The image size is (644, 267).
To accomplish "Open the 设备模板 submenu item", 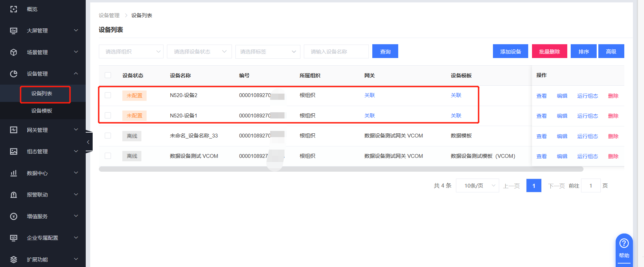I will [x=42, y=111].
